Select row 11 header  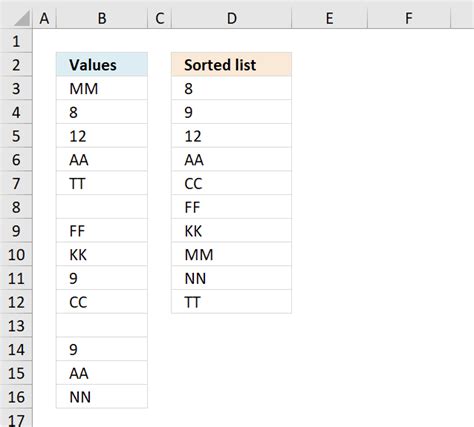click(16, 278)
